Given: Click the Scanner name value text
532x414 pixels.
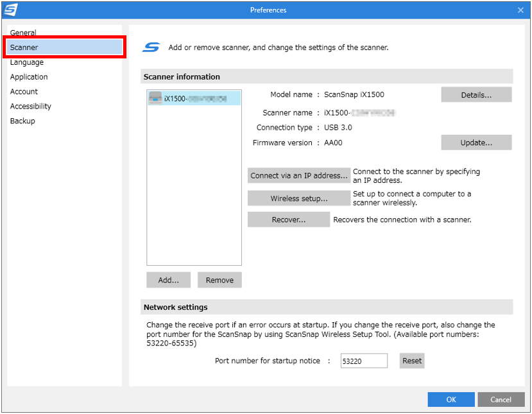Looking at the screenshot, I should [x=359, y=113].
